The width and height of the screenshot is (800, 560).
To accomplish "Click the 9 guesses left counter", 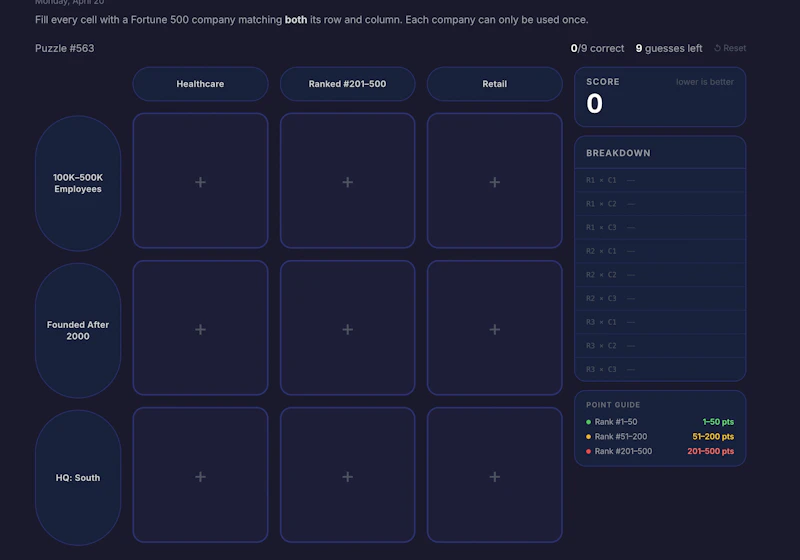I will click(x=668, y=48).
